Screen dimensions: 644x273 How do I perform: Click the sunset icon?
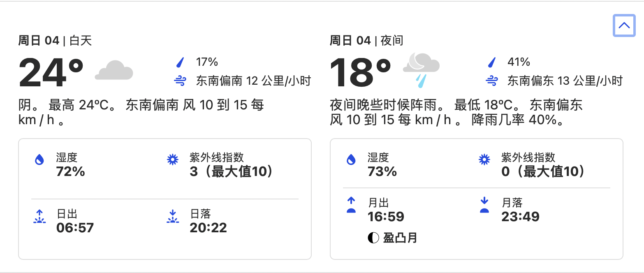[173, 217]
